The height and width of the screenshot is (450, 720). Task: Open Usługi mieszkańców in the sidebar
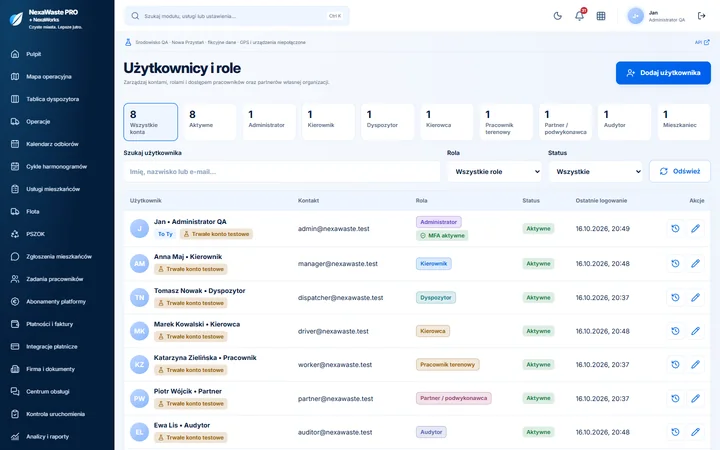point(57,189)
